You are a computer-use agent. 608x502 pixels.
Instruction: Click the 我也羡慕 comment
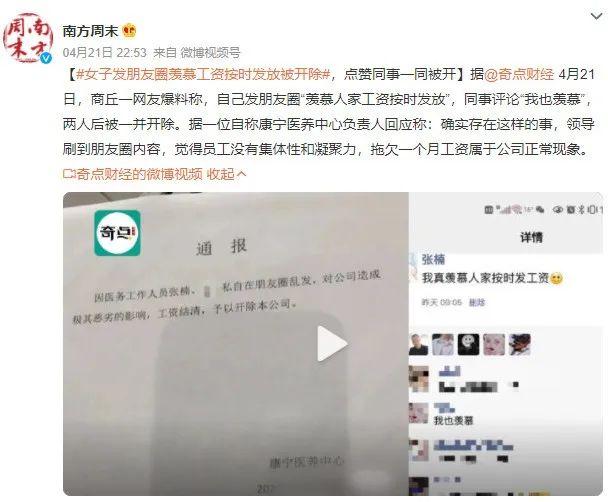click(453, 421)
